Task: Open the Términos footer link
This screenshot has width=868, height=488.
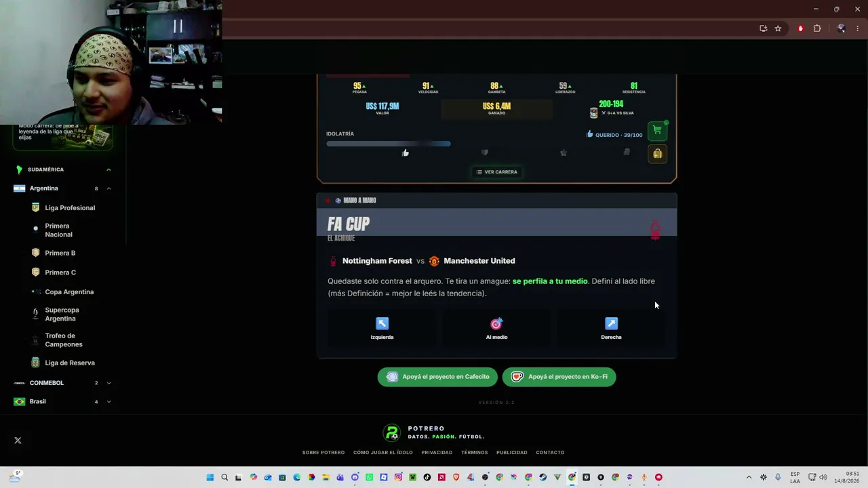Action: tap(475, 453)
